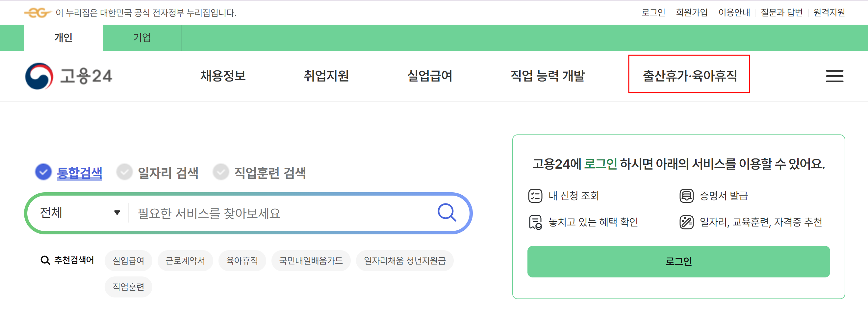This screenshot has width=868, height=332.
Task: Click the eG government logo icon
Action: (x=37, y=13)
